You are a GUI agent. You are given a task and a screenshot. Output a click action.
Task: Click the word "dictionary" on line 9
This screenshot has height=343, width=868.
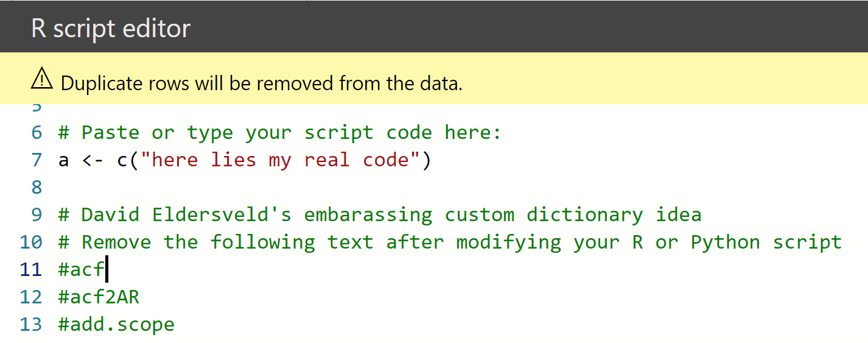tap(584, 214)
